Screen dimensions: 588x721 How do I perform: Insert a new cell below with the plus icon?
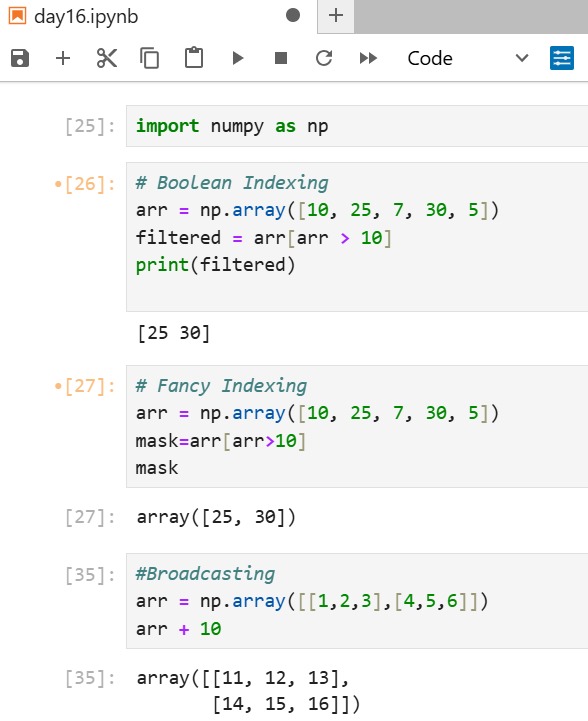[x=63, y=58]
